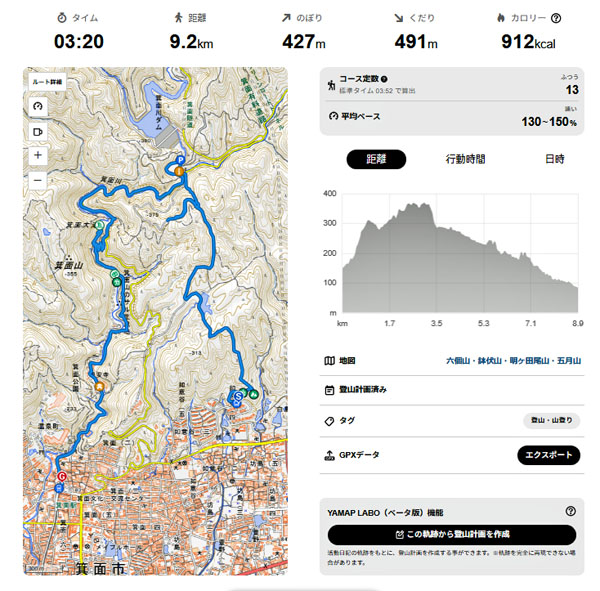Click the help icon beside YAMAP LABO
The height and width of the screenshot is (591, 600).
[570, 511]
